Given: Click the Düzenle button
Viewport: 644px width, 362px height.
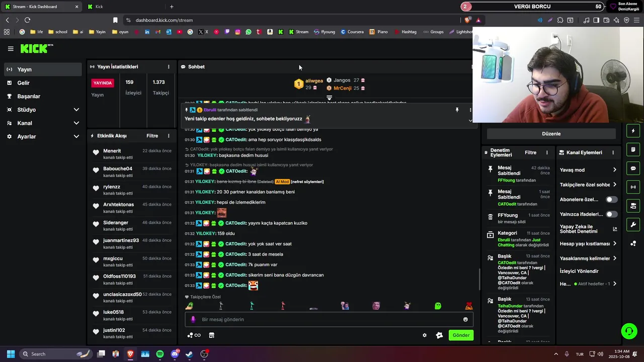Looking at the screenshot, I should tap(551, 134).
